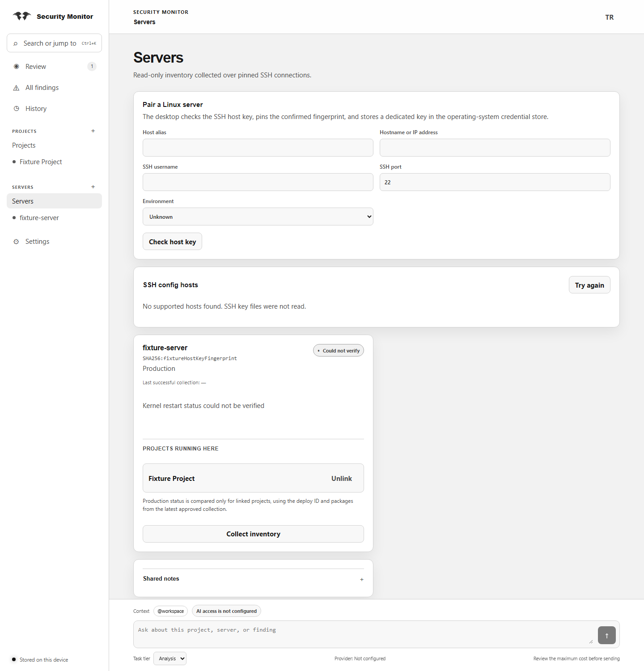Click the Stored on this device status
The width and height of the screenshot is (644, 671).
[40, 660]
